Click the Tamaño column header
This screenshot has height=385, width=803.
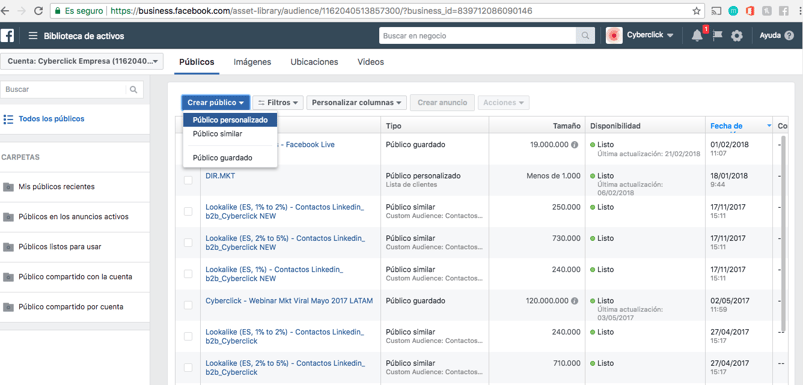coord(567,126)
